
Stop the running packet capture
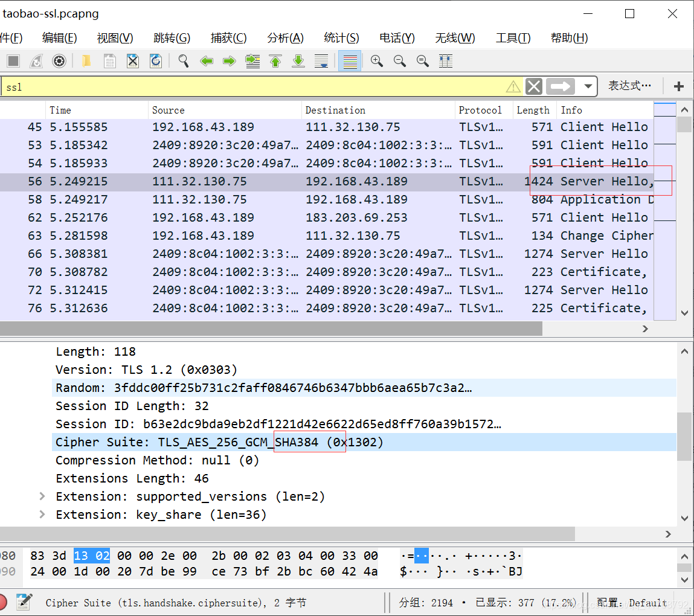[x=13, y=60]
